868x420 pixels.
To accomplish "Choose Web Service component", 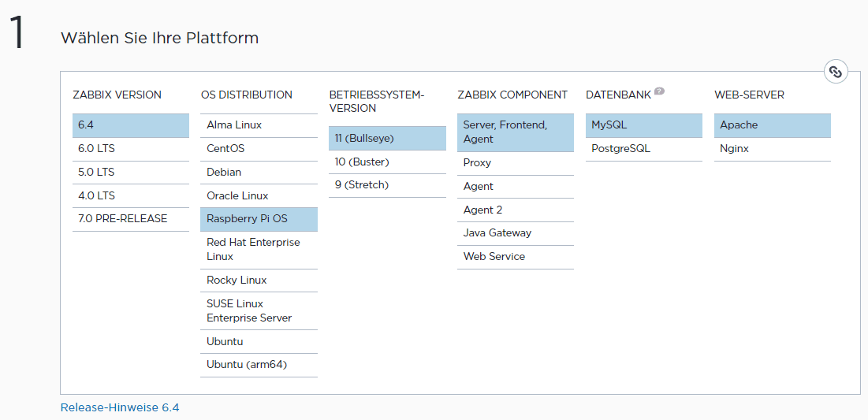I will pyautogui.click(x=515, y=257).
